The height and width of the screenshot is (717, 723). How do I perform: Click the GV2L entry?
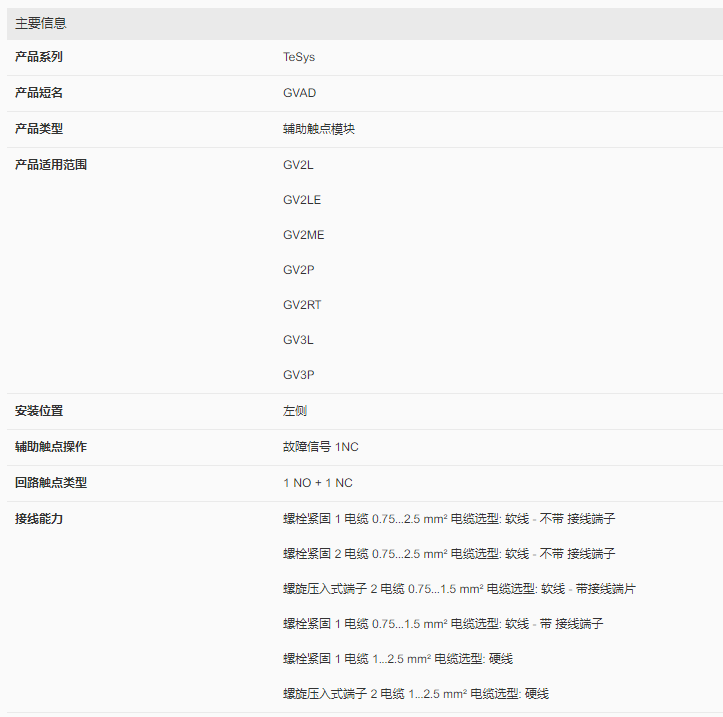(x=298, y=165)
